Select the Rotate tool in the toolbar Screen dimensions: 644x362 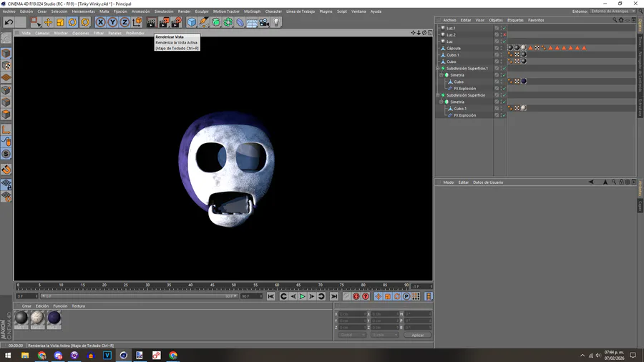(72, 22)
